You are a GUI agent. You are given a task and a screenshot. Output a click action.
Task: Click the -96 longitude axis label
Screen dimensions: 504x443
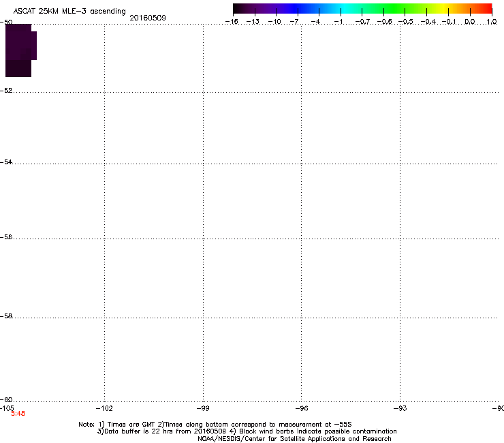(x=302, y=408)
